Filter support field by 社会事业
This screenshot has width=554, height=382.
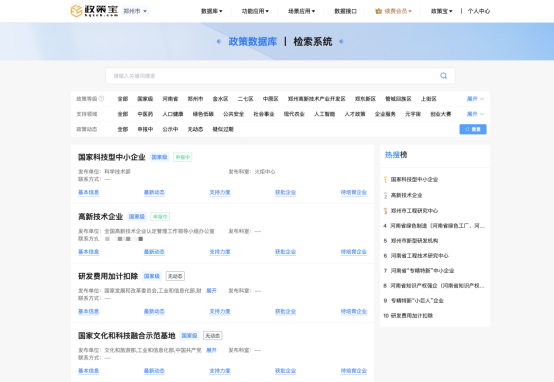264,114
